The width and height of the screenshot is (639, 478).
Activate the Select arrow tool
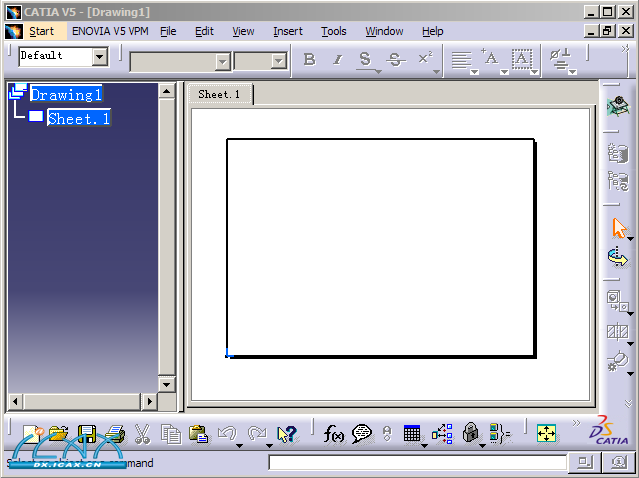619,228
